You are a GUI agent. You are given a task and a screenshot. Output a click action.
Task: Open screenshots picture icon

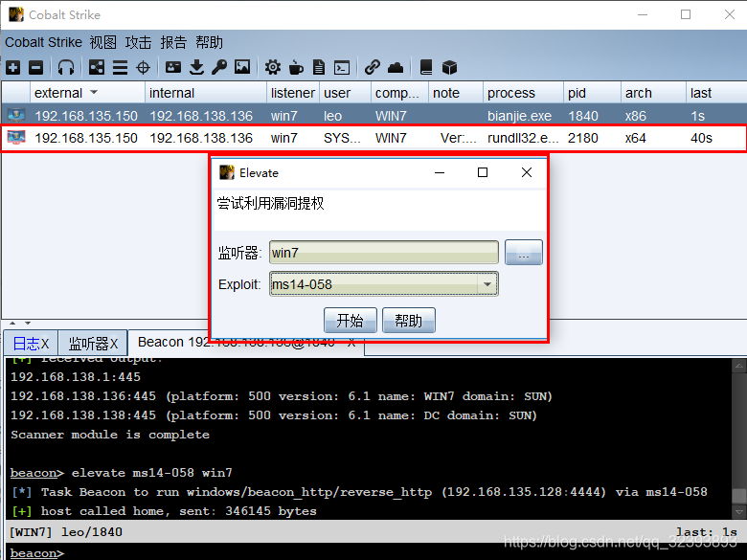(x=242, y=67)
